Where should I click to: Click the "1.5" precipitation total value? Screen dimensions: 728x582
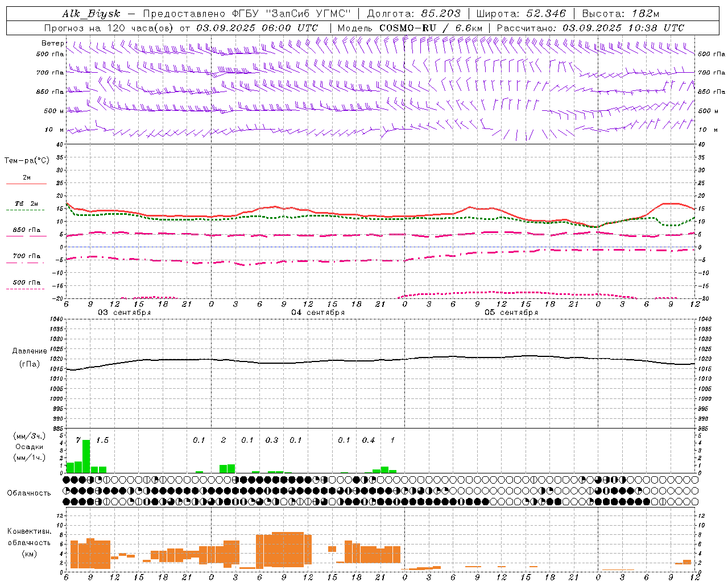click(102, 440)
